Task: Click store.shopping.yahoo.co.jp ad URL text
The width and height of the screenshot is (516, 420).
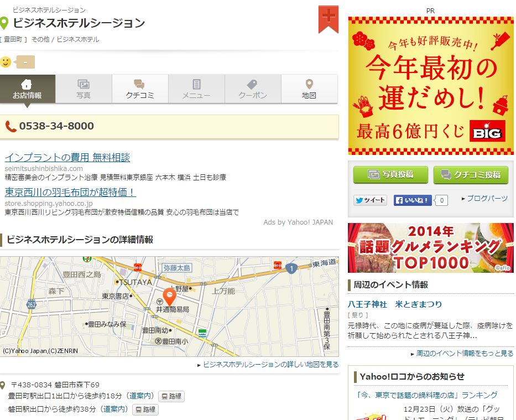Action: pyautogui.click(x=49, y=204)
